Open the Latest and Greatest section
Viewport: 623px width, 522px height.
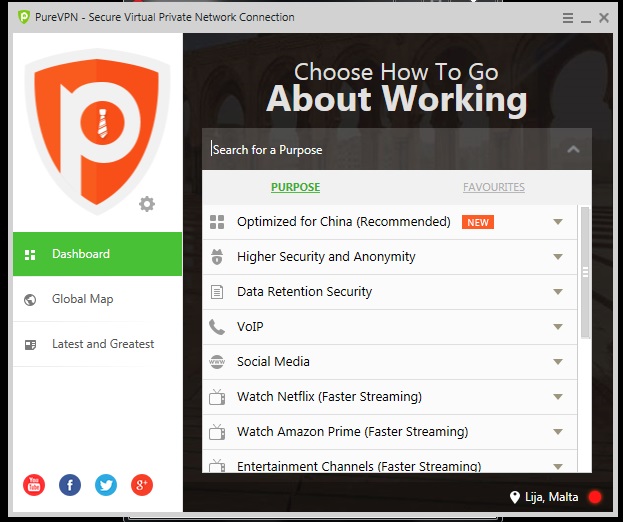(97, 344)
